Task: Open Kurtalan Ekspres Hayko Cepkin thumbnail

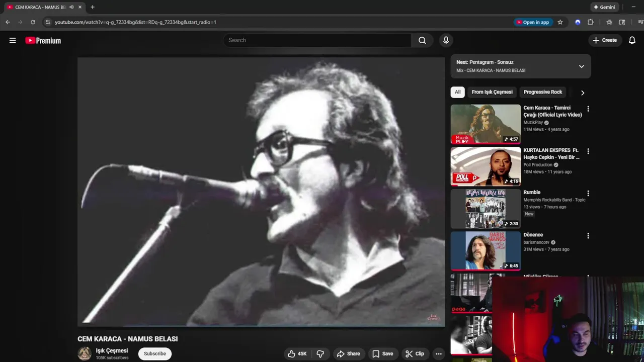Action: click(x=486, y=166)
